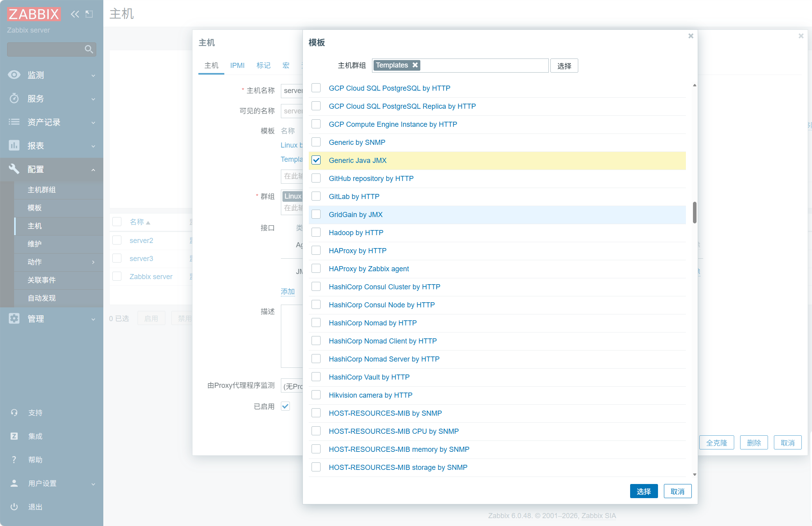Viewport: 812px width, 526px height.
Task: Expand the 服务 menu section
Action: (x=93, y=99)
